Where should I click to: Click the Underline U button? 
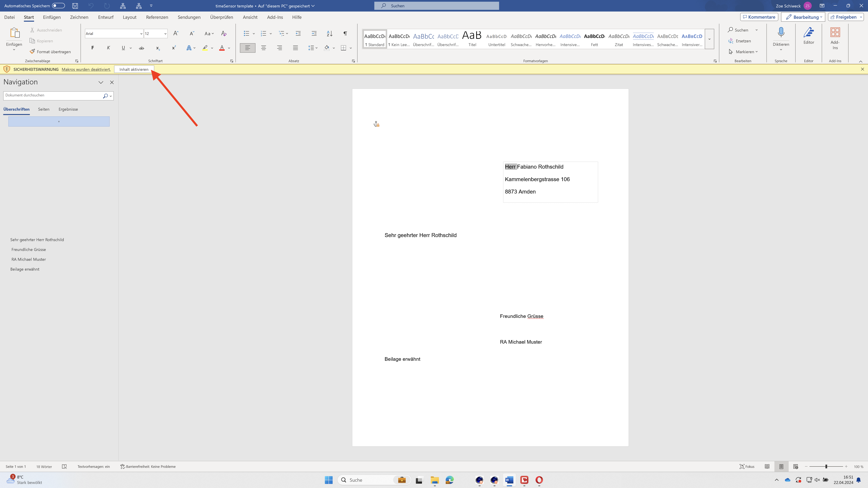point(123,48)
